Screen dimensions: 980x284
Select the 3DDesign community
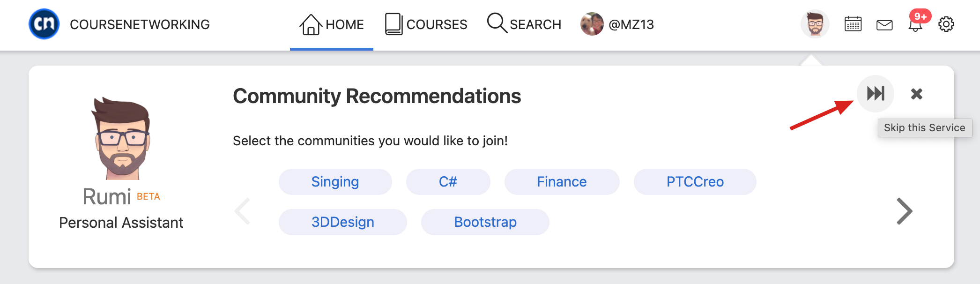(343, 222)
